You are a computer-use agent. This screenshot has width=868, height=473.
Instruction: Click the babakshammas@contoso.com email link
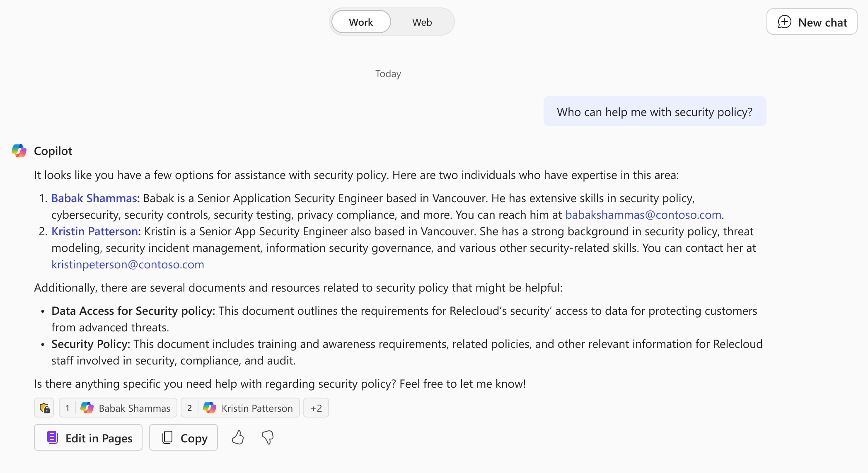pos(643,215)
